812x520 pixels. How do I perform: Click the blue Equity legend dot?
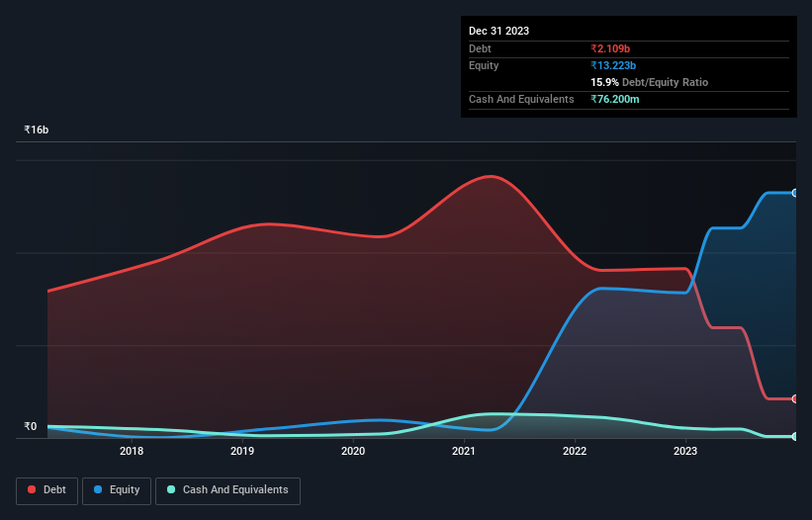click(98, 489)
